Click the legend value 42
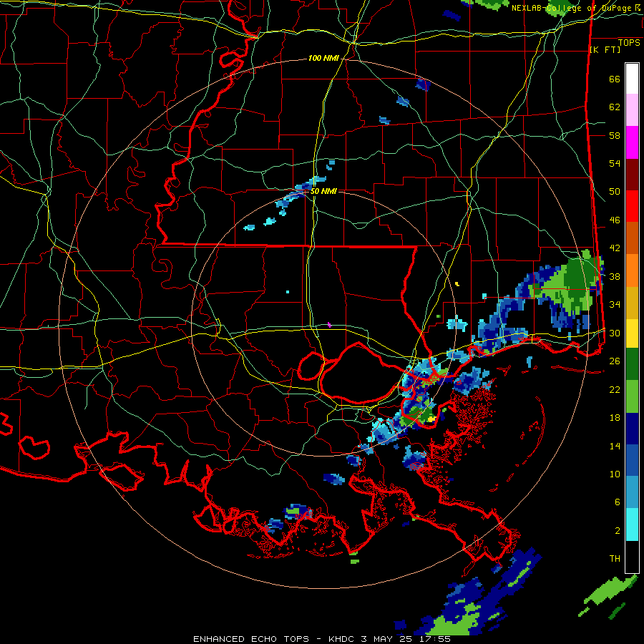This screenshot has width=644, height=644. coord(615,248)
